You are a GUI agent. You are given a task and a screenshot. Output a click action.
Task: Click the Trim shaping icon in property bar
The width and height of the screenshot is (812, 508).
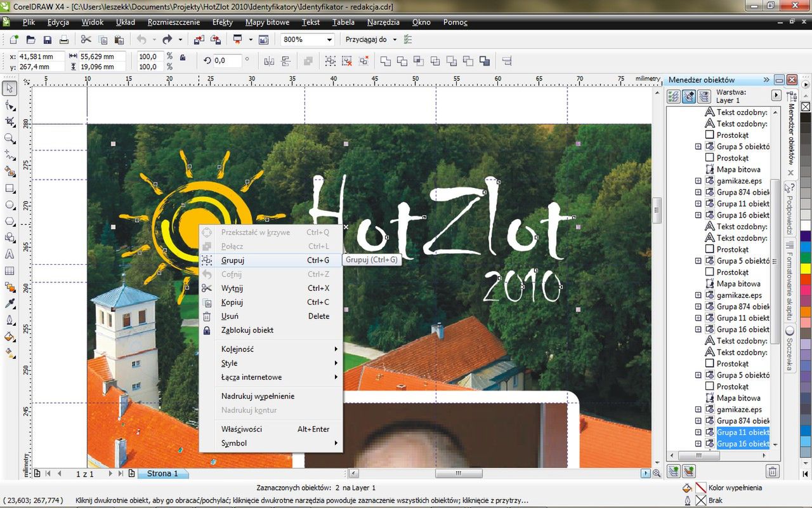point(402,61)
